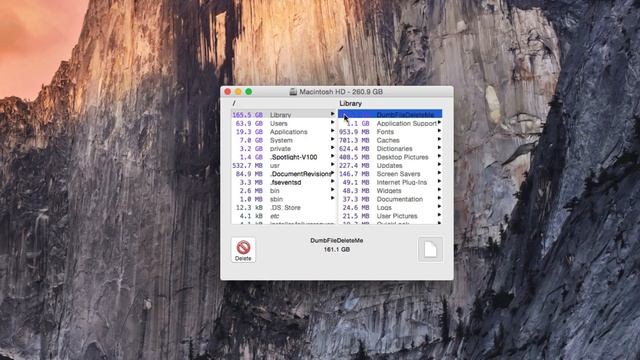Select the System folder row

[284, 140]
